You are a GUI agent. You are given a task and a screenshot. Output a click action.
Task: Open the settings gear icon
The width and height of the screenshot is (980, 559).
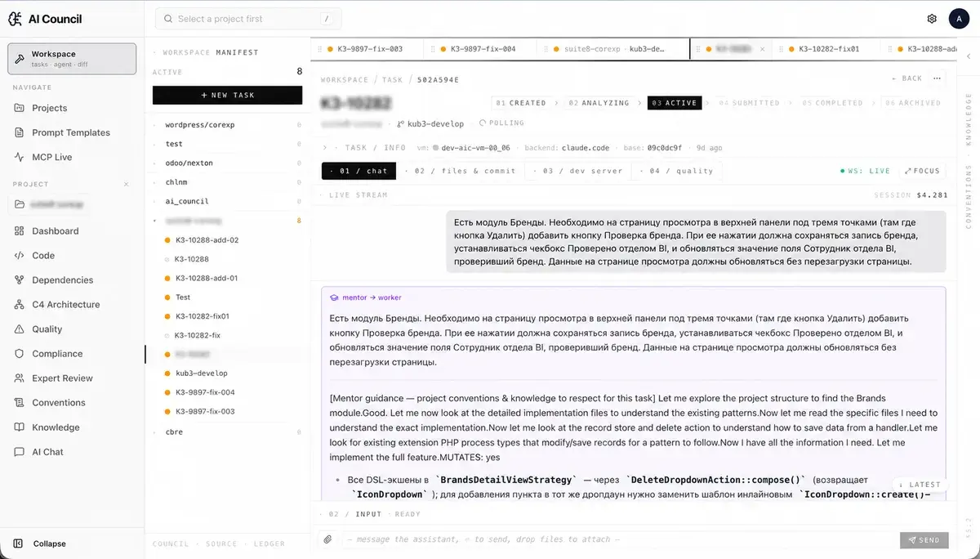932,19
